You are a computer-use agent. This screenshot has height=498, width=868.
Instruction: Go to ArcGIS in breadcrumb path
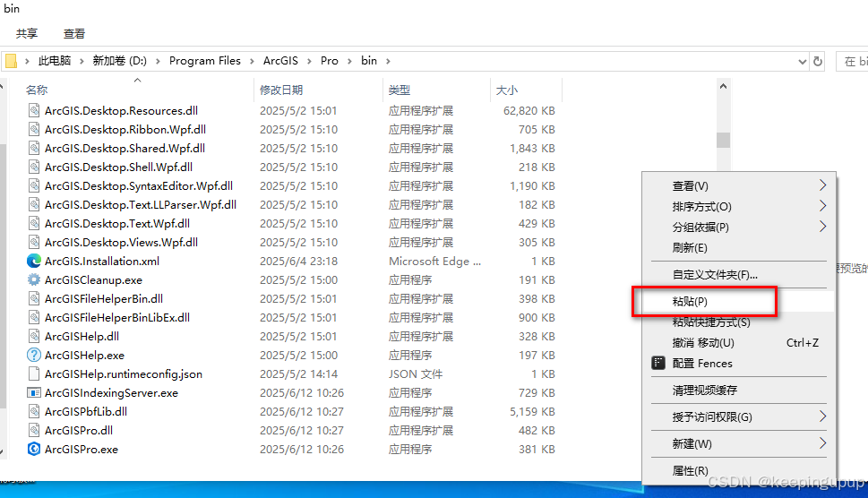tap(280, 61)
